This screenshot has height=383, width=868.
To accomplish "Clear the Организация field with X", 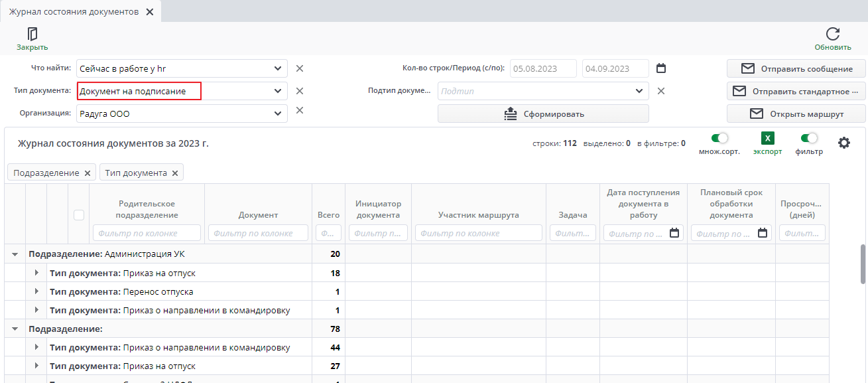I will click(x=300, y=111).
